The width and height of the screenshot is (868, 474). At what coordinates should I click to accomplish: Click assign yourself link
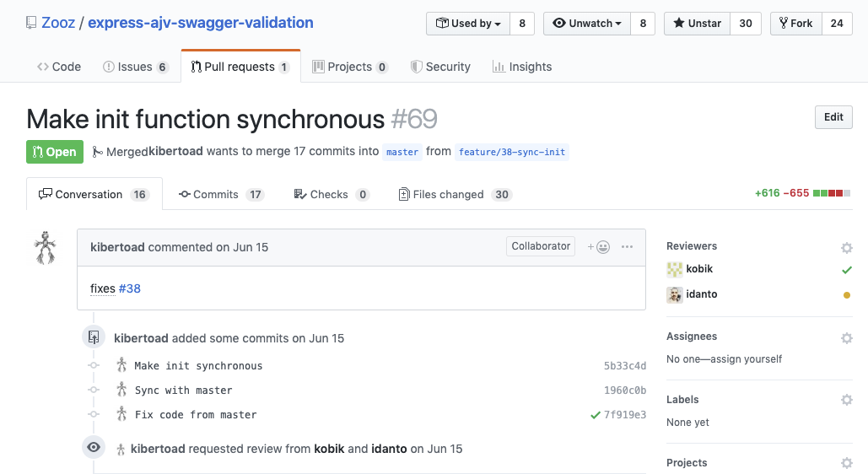(746, 358)
